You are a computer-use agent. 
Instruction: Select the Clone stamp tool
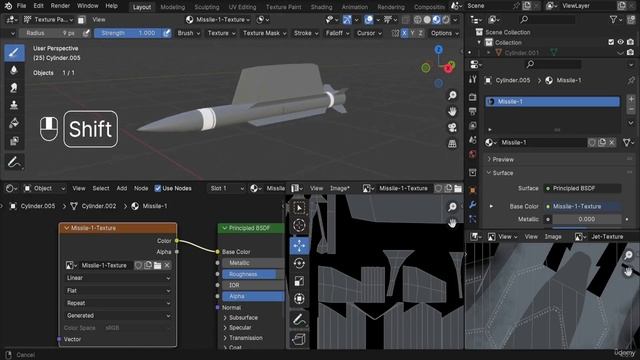14,106
